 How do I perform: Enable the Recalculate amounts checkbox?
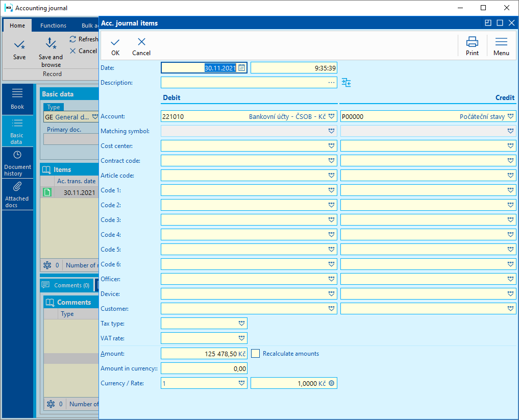coord(256,354)
